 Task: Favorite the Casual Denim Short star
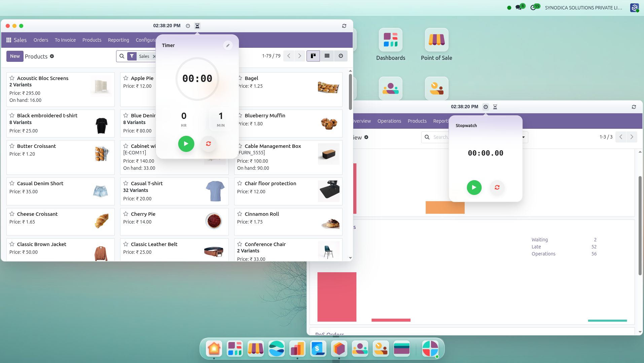coord(12,183)
